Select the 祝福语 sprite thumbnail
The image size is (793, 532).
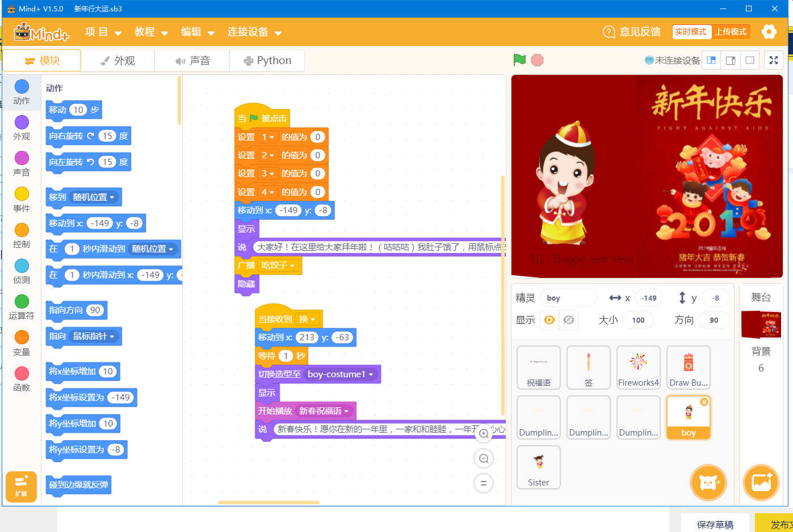[x=539, y=368]
